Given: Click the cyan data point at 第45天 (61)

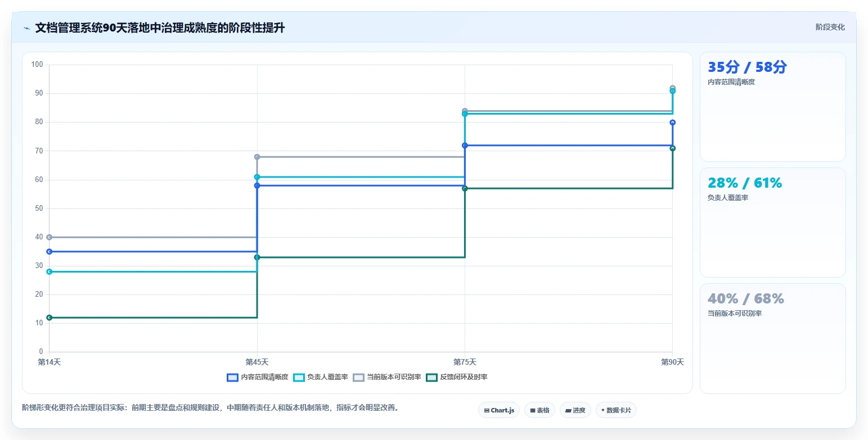Looking at the screenshot, I should click(x=257, y=177).
